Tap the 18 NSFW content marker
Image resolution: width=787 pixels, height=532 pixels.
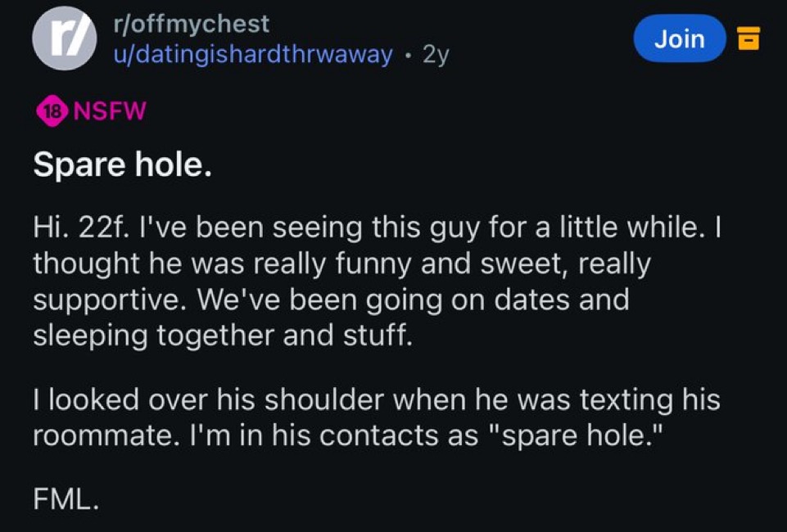(90, 111)
